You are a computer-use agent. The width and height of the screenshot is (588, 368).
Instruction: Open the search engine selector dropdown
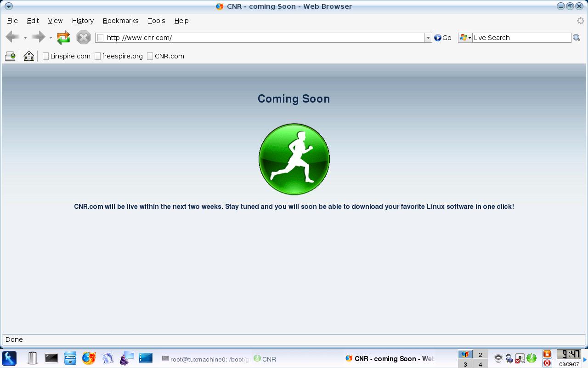click(x=465, y=38)
